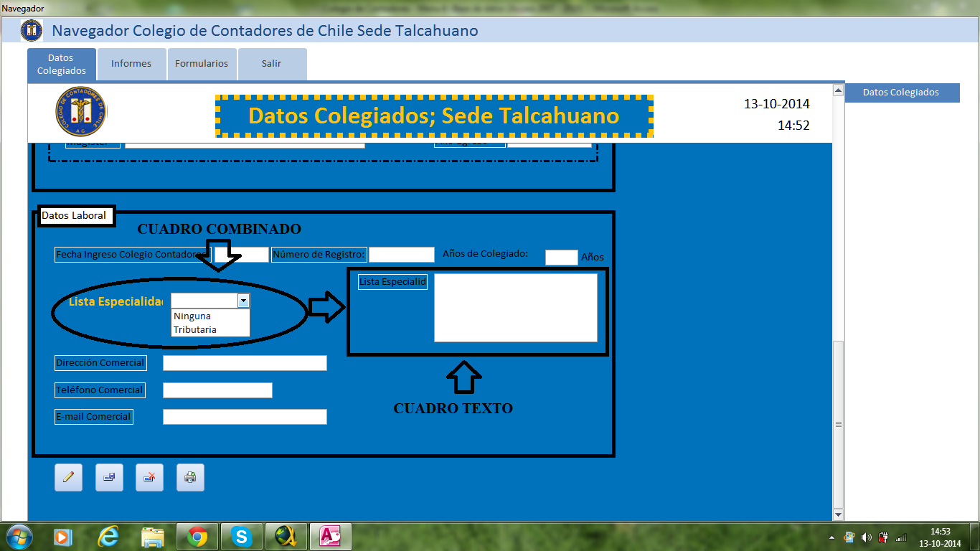
Task: Click the Número de Registro input field
Action: (x=402, y=255)
